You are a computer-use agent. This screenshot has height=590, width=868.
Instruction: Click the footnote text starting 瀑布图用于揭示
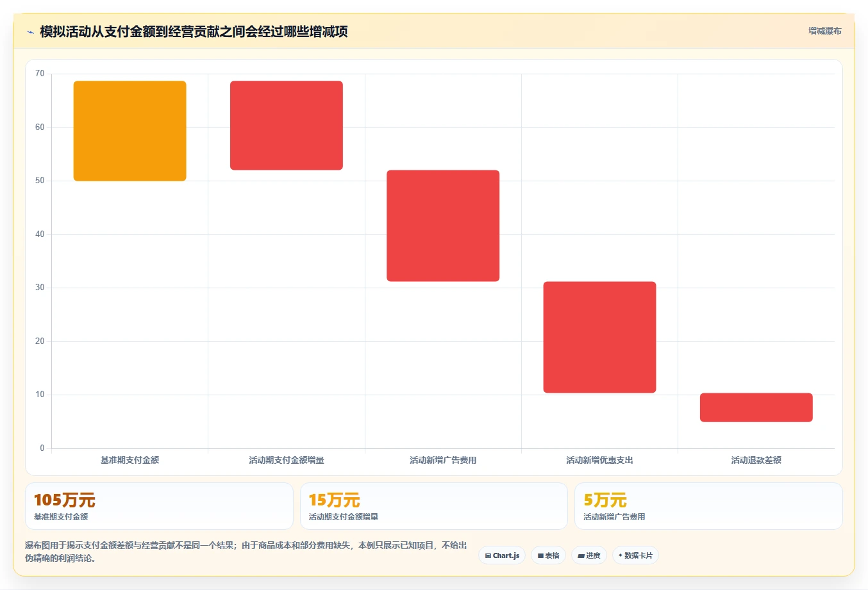(x=246, y=552)
